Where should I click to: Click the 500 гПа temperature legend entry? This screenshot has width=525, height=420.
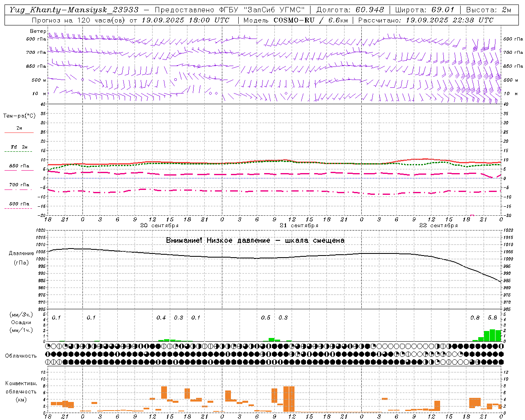click(19, 204)
